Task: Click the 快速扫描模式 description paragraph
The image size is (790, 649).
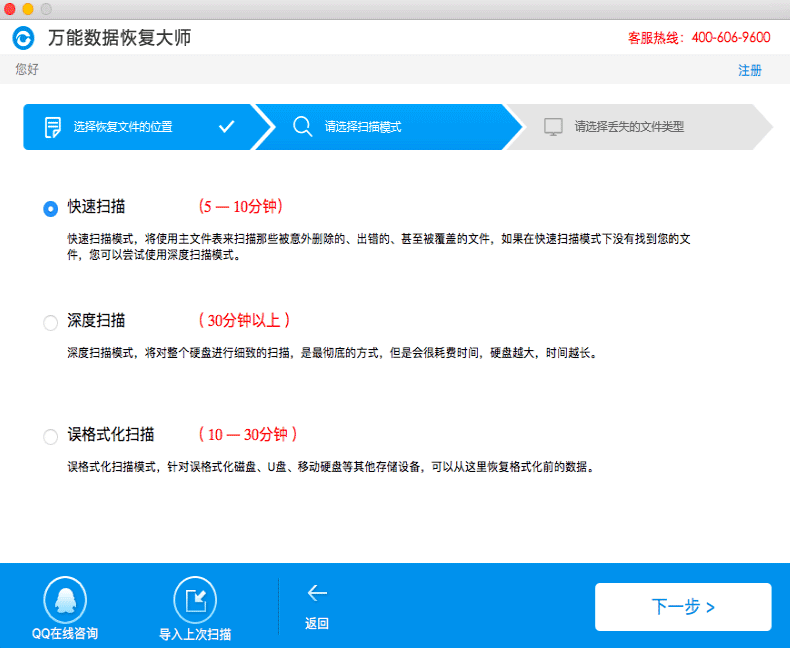Action: [x=379, y=247]
